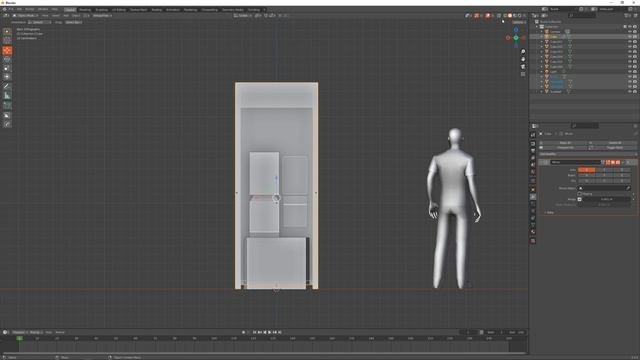Toggle Mirror modifier X axis
This screenshot has width=640, height=360.
point(586,170)
